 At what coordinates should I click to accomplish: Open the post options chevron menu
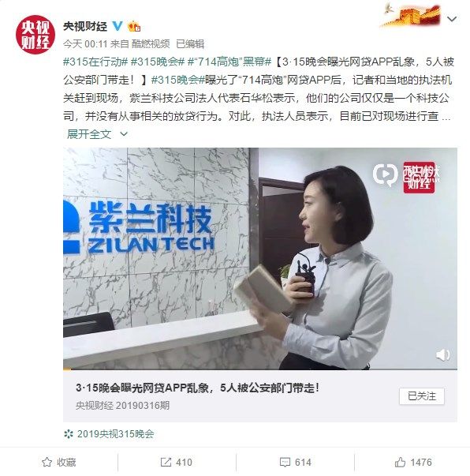coord(452,19)
